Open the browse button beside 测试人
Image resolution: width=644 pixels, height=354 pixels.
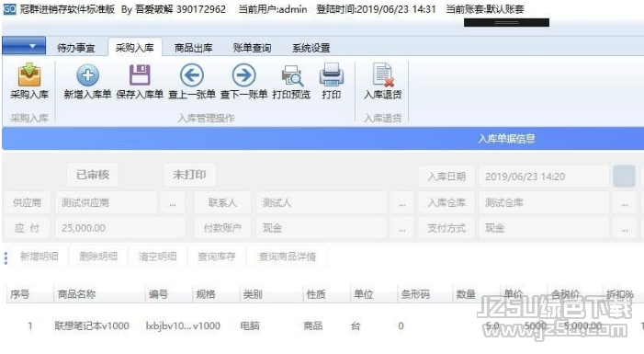click(x=402, y=202)
